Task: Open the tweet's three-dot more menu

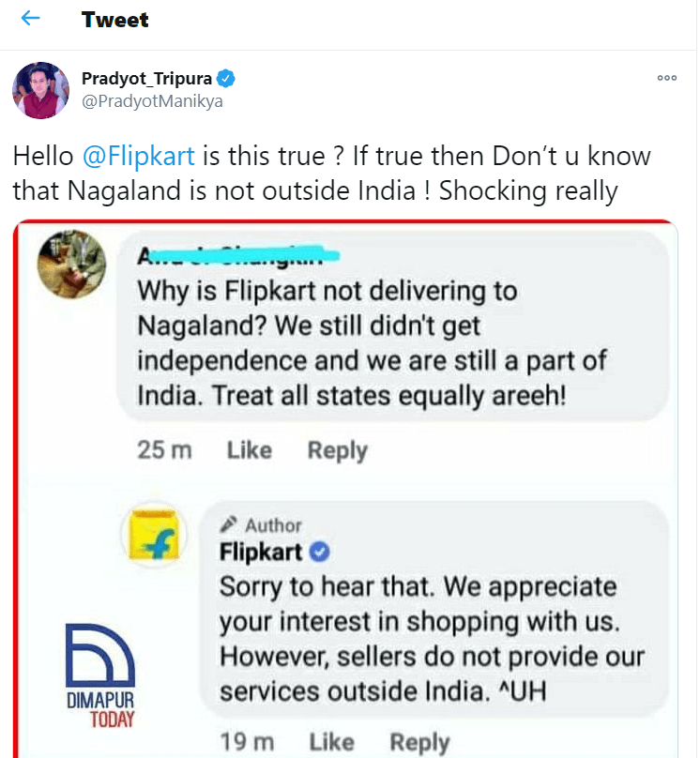Action: pos(667,78)
